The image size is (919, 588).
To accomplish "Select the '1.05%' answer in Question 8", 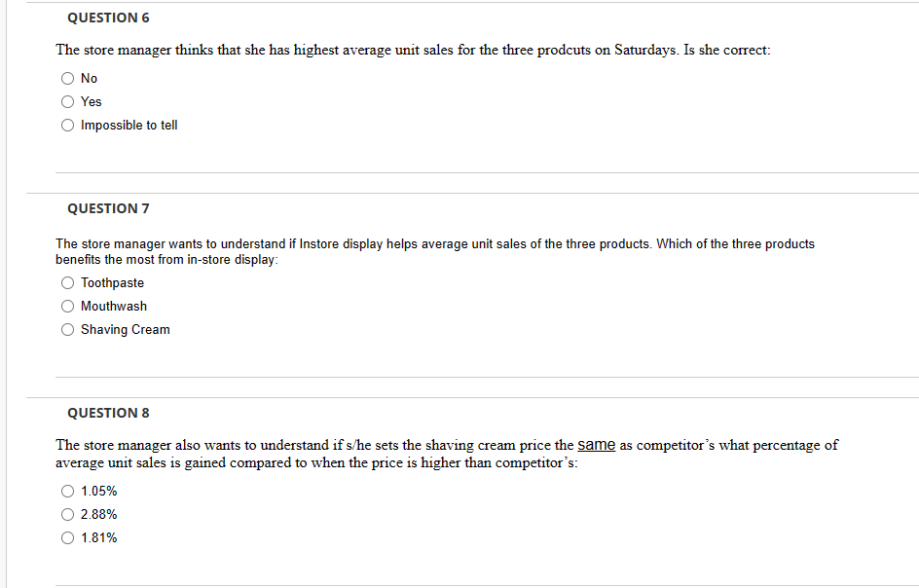I will click(x=67, y=491).
